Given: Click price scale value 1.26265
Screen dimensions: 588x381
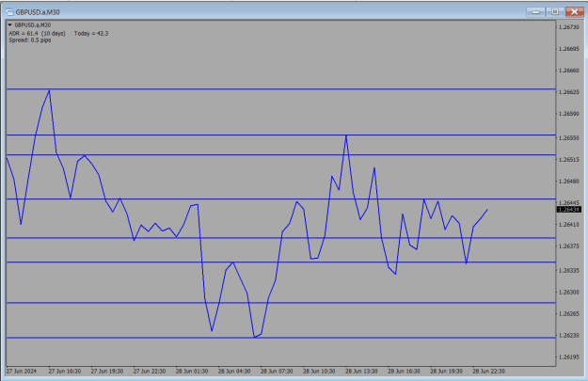Looking at the screenshot, I should click(569, 314).
